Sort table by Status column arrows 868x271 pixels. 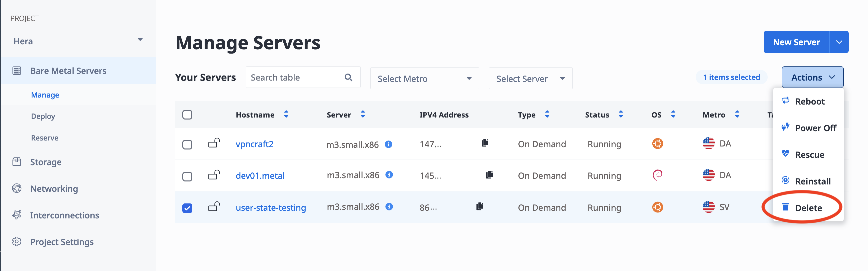(x=621, y=115)
